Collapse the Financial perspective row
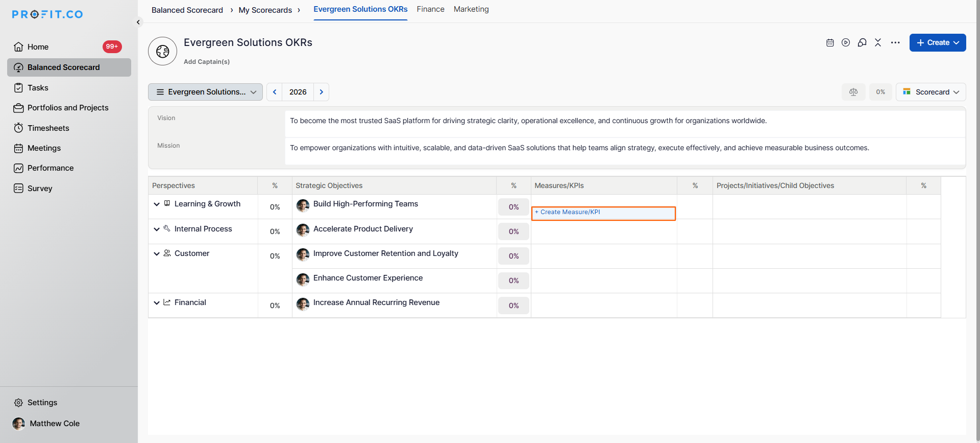The width and height of the screenshot is (980, 443). coord(157,303)
